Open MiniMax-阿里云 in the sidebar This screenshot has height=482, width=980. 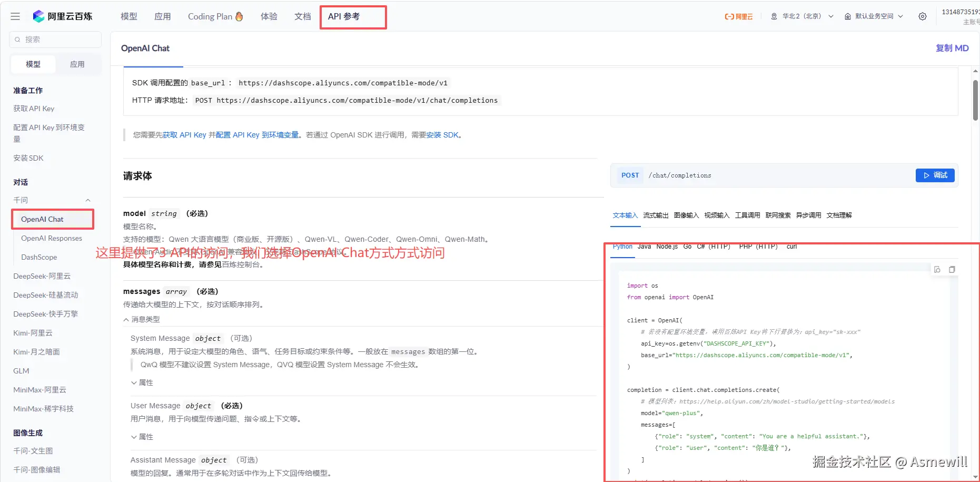pyautogui.click(x=39, y=390)
